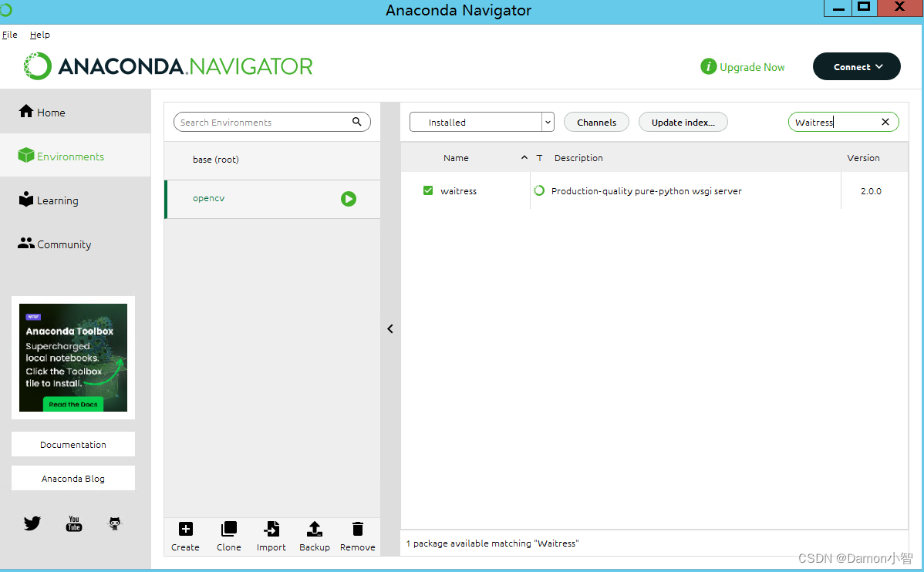
Task: Open the Home section icon
Action: pos(26,111)
